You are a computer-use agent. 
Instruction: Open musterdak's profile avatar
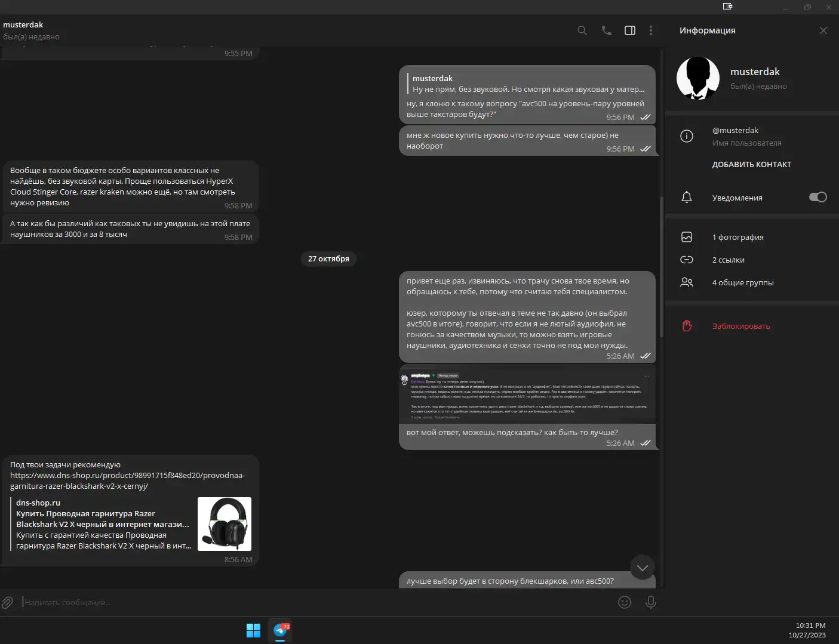point(697,78)
